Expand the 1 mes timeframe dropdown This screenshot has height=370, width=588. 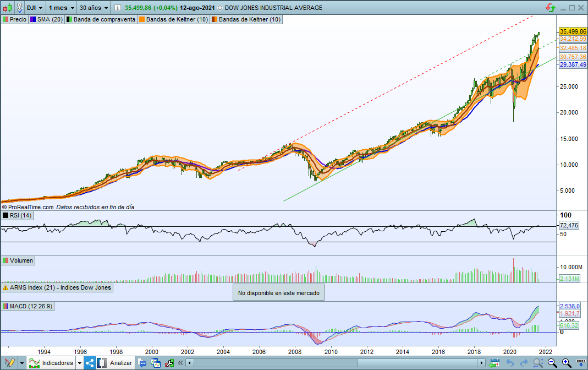tap(61, 8)
